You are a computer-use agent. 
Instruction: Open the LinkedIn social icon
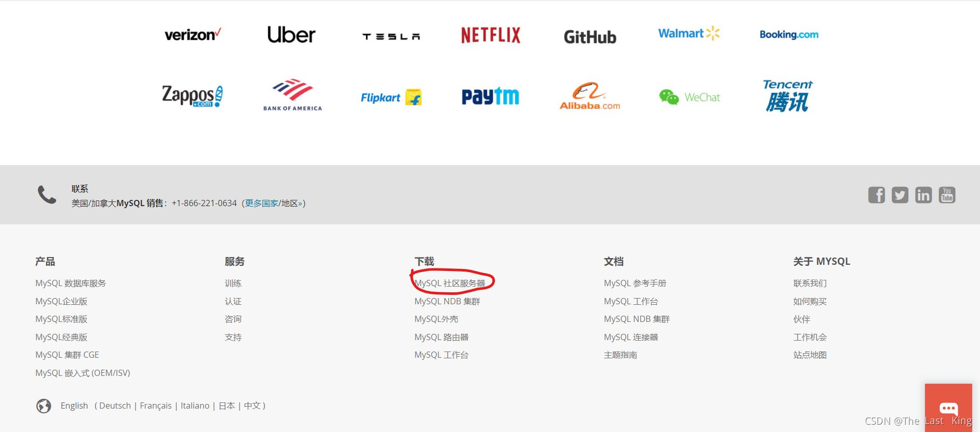click(x=923, y=195)
